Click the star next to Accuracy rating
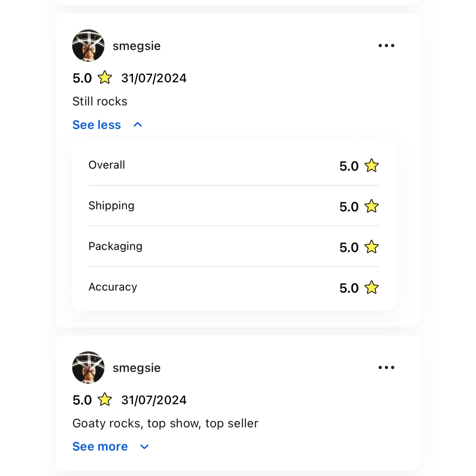Screen dimensions: 476x476 click(372, 287)
